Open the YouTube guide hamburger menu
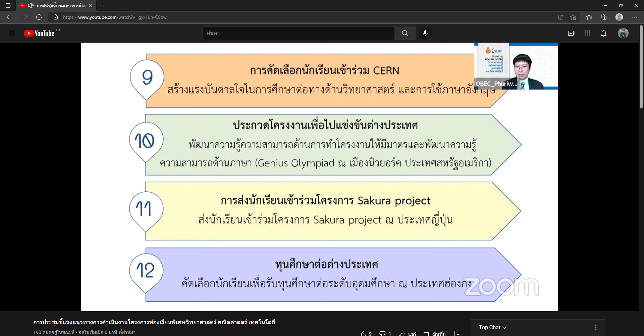644x336 pixels. (12, 33)
